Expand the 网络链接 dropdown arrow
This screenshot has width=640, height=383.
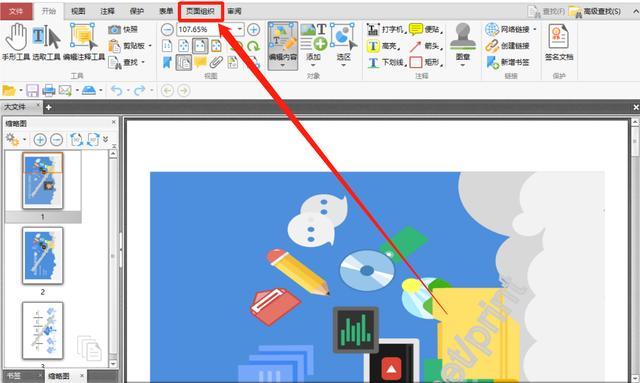[x=534, y=29]
